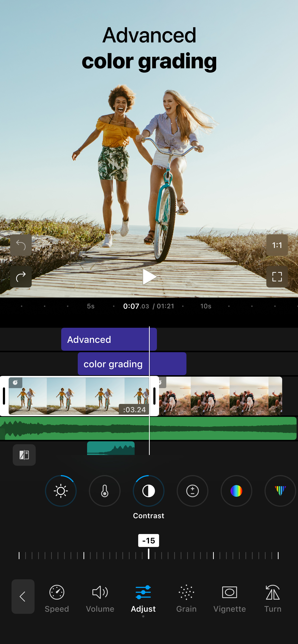The image size is (298, 644).
Task: Select the 'color grading' text clip
Action: 132,364
